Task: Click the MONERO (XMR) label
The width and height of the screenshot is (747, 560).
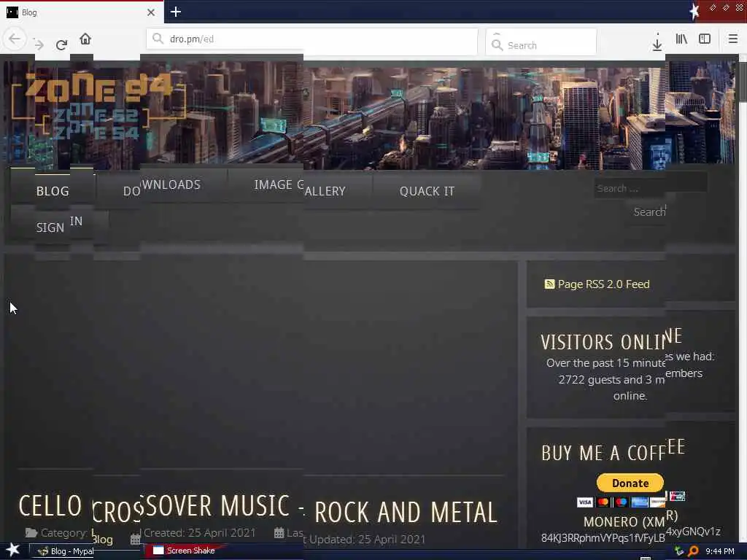Action: click(630, 519)
